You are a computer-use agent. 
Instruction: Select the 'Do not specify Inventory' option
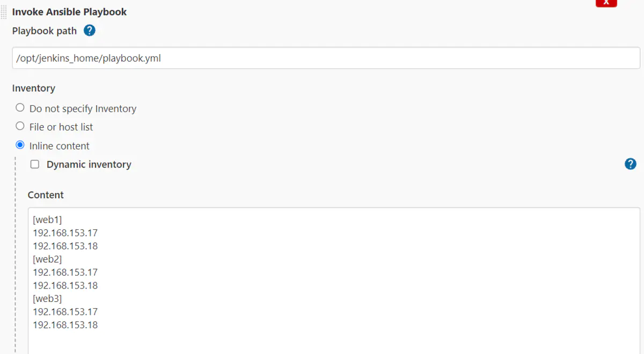click(20, 107)
